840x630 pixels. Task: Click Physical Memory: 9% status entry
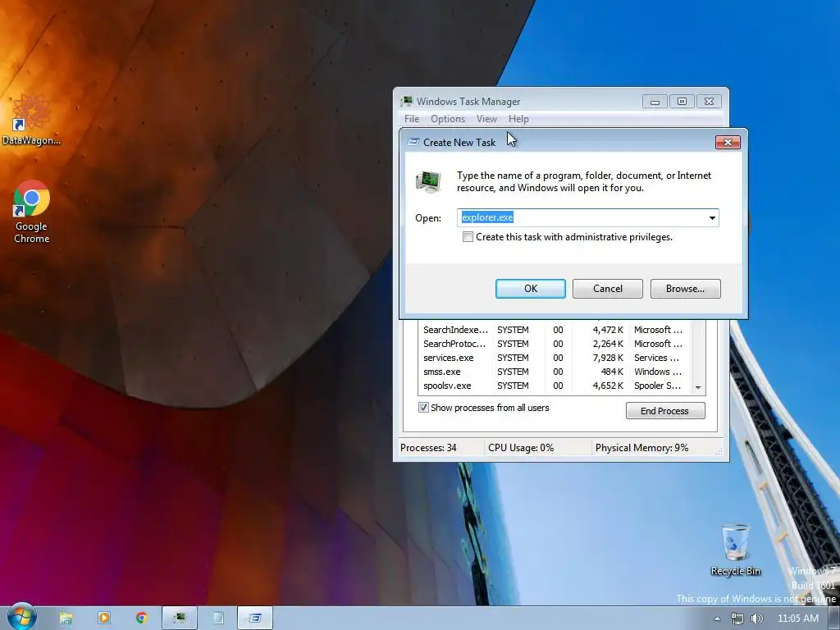(641, 448)
